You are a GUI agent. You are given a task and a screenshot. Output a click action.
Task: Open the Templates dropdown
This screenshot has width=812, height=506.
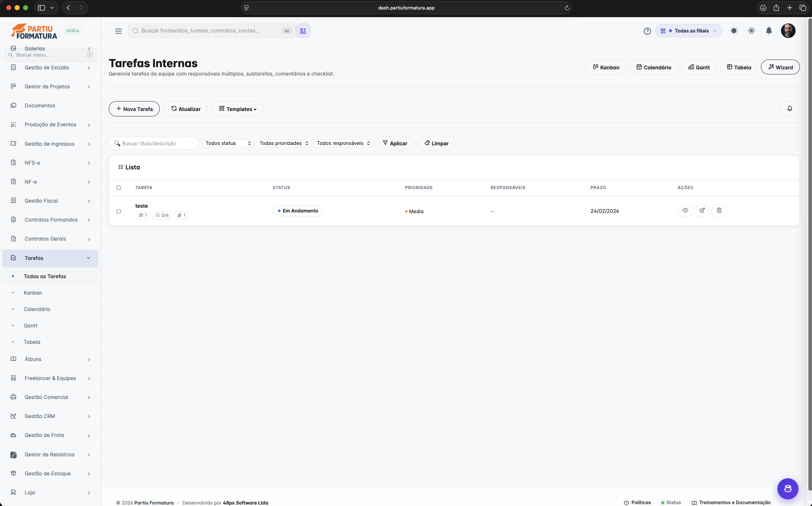click(x=238, y=109)
